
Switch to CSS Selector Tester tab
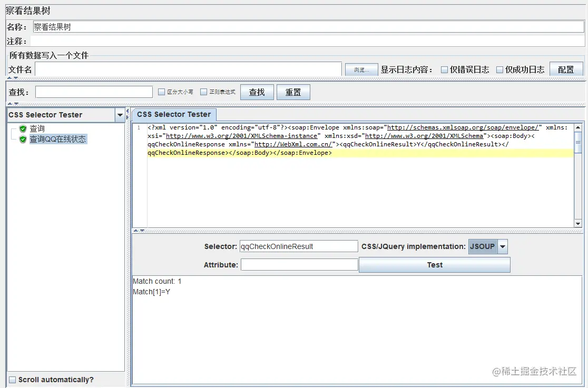pos(174,114)
